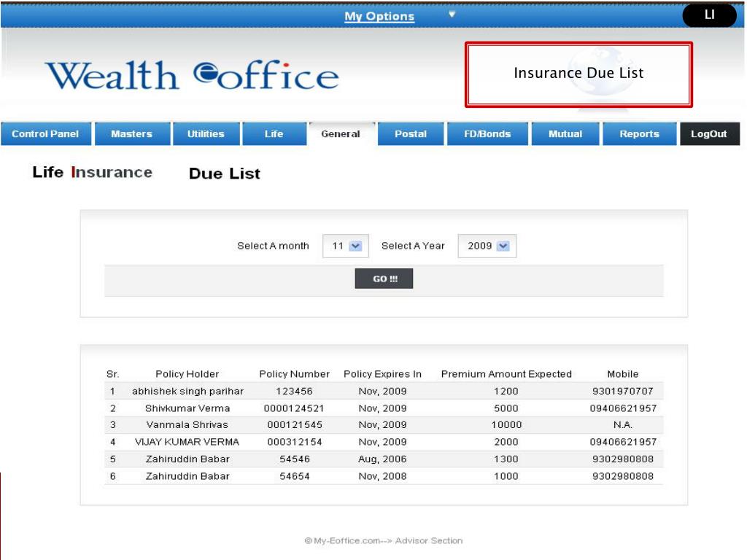747x560 pixels.
Task: Click the Sr. column header
Action: tap(113, 374)
